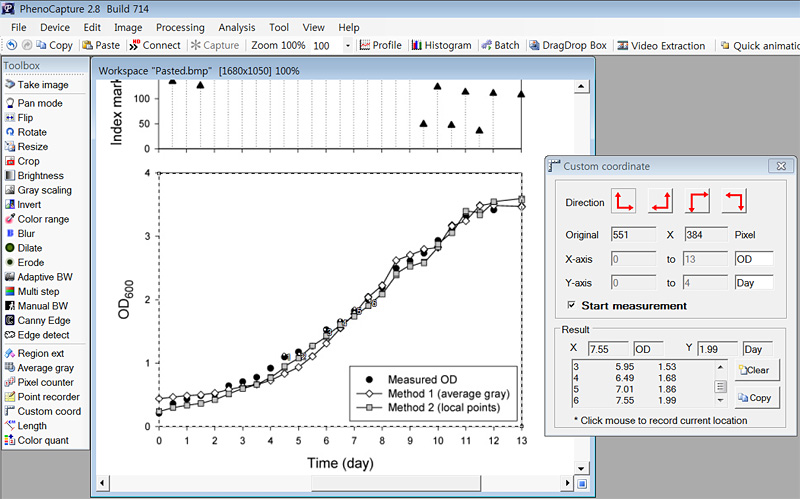Open the Processing menu

[180, 27]
